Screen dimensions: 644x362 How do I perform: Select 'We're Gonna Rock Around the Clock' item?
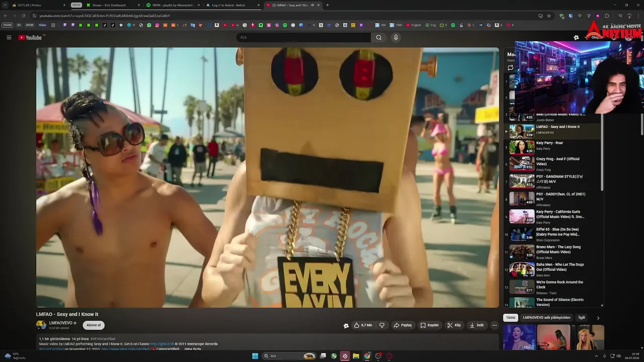pyautogui.click(x=553, y=287)
